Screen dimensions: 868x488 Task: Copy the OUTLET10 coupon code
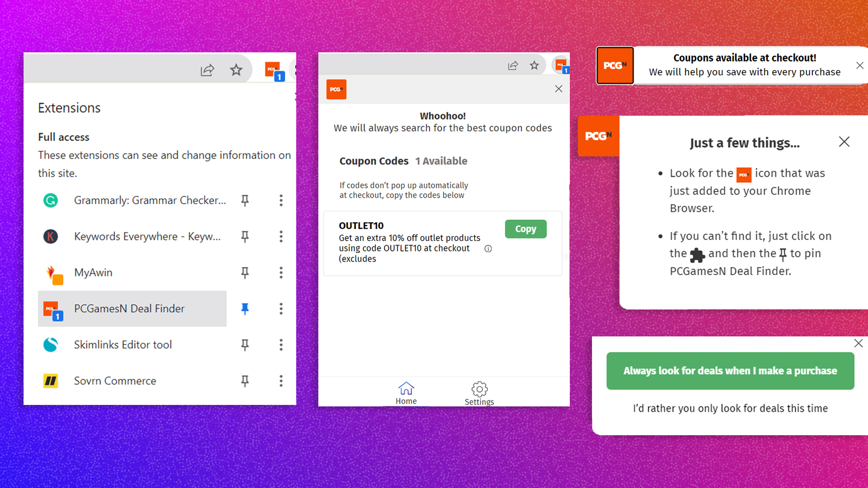[526, 229]
